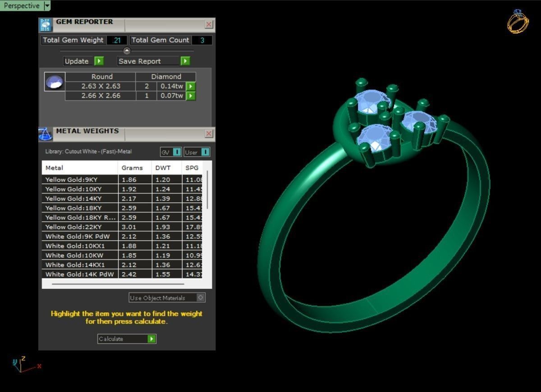The height and width of the screenshot is (392, 541).
Task: Sort by the DWT column header
Action: (x=167, y=168)
